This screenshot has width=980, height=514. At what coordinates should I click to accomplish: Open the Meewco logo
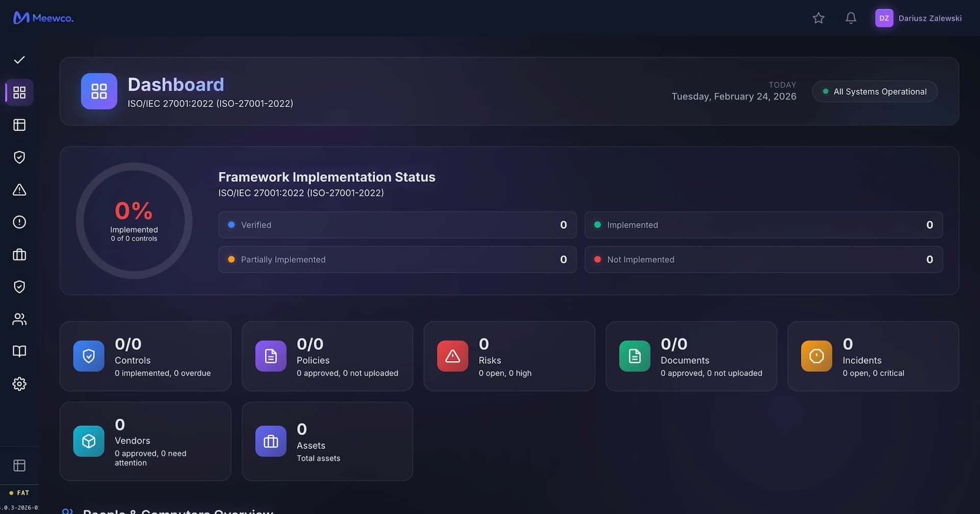[x=43, y=18]
